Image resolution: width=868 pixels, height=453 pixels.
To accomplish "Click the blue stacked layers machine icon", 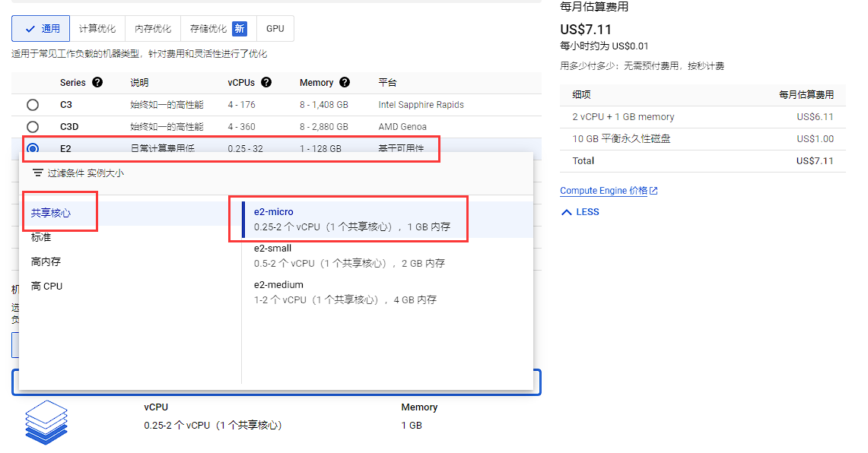I will [46, 422].
